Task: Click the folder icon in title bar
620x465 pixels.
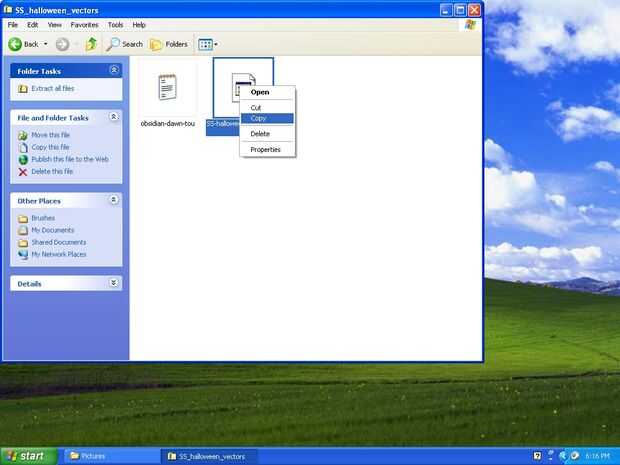Action: click(x=8, y=9)
